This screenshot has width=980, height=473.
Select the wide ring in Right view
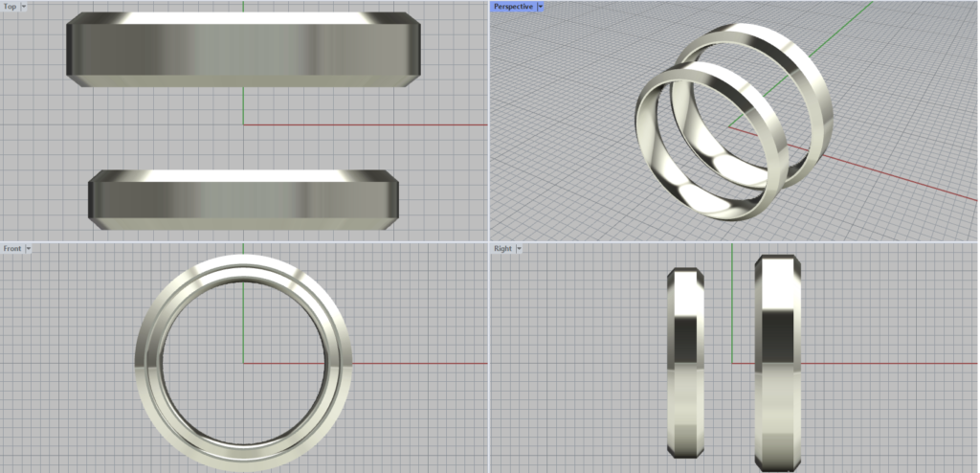click(x=777, y=364)
